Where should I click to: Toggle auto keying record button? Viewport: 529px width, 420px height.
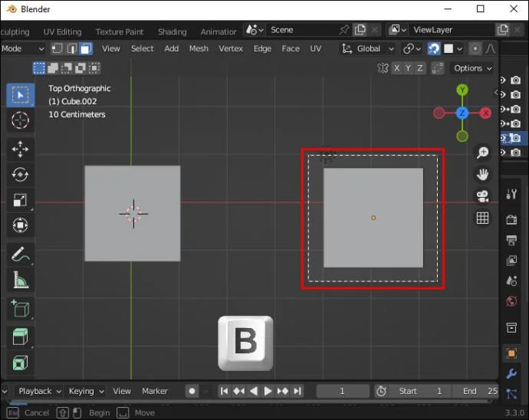click(x=192, y=392)
